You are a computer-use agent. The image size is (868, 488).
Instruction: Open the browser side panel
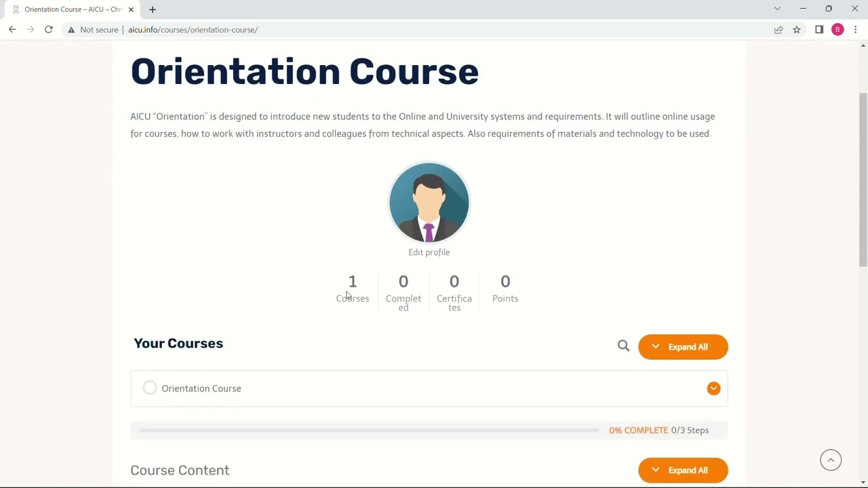pos(819,30)
